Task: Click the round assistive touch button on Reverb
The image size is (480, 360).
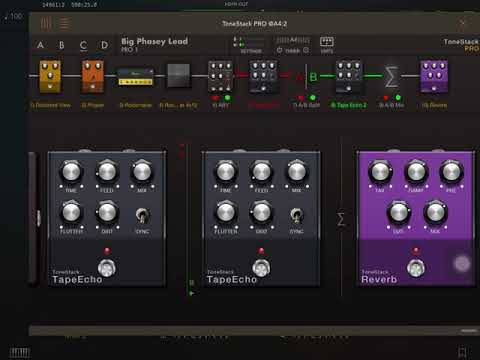Action: pos(462,263)
